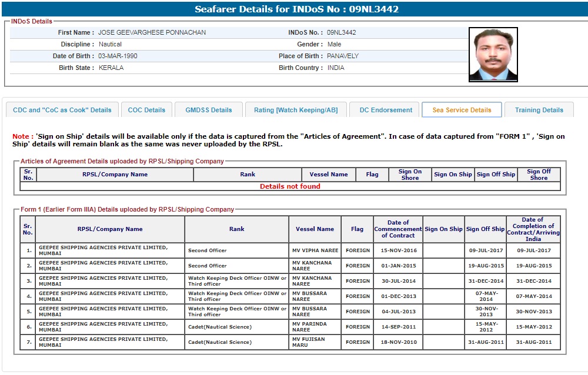This screenshot has height=375, width=588.
Task: Switch to the COC Details tab
Action: 146,110
